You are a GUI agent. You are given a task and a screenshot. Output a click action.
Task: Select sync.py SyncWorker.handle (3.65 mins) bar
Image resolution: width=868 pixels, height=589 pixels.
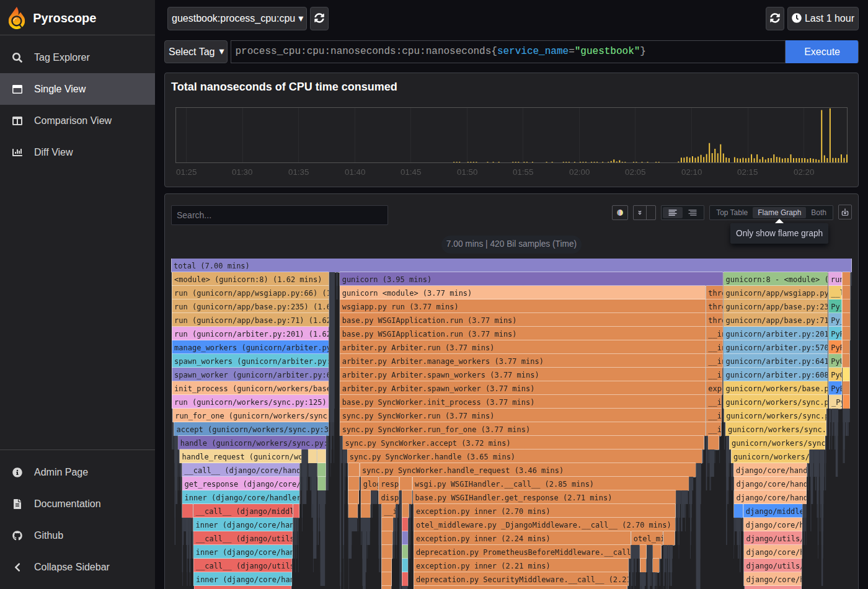(524, 457)
